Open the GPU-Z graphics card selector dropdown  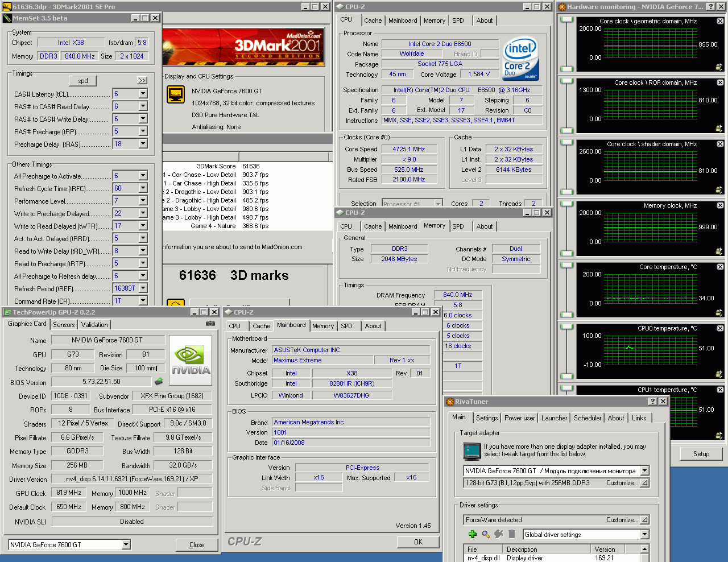126,544
